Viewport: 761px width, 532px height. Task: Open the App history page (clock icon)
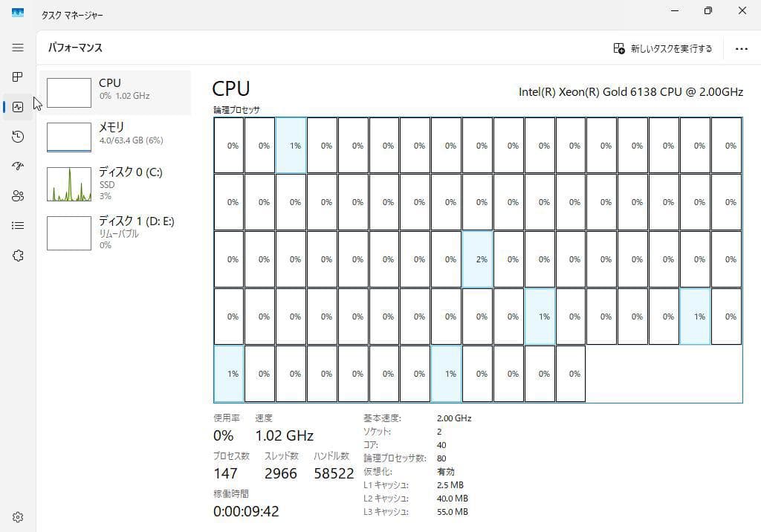click(x=18, y=136)
